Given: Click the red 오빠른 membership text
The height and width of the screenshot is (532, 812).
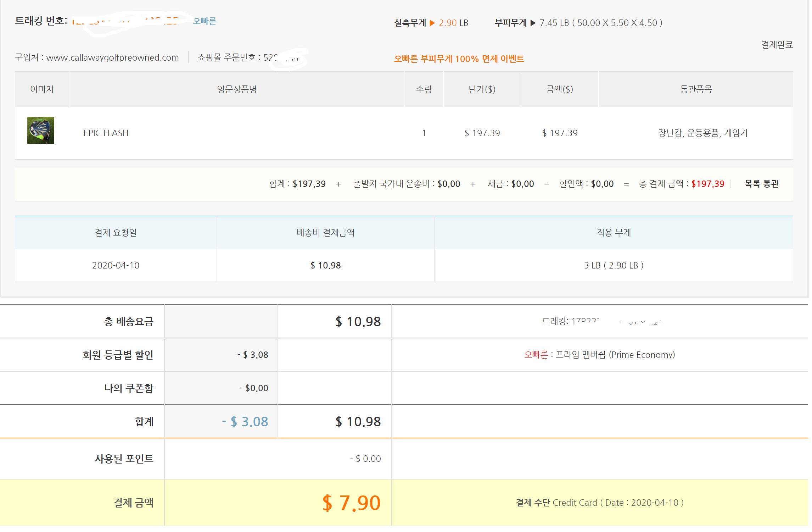Looking at the screenshot, I should 536,355.
